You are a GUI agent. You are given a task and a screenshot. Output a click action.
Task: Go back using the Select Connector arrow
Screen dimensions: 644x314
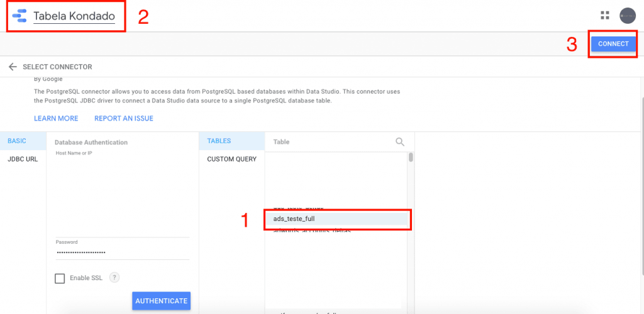pos(12,67)
